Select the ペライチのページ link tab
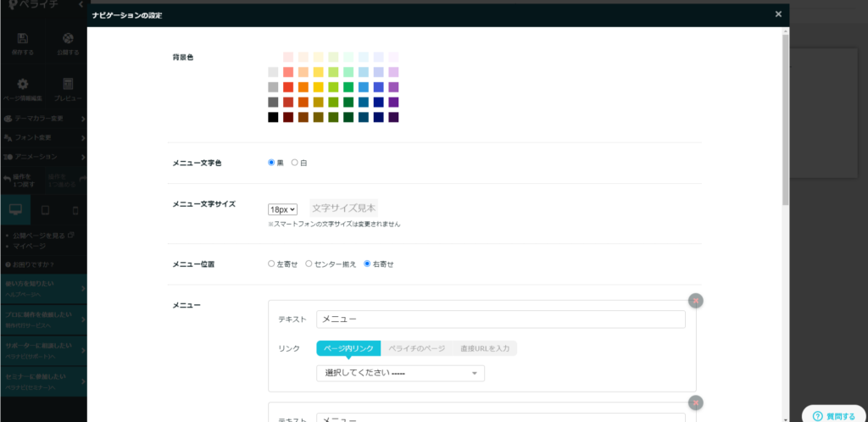This screenshot has height=422, width=868. (417, 348)
